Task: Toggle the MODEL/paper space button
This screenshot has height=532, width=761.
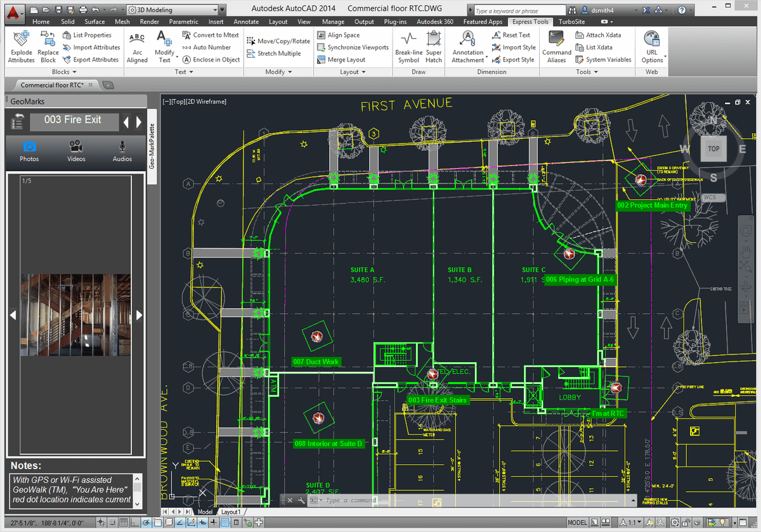Action: click(x=577, y=522)
